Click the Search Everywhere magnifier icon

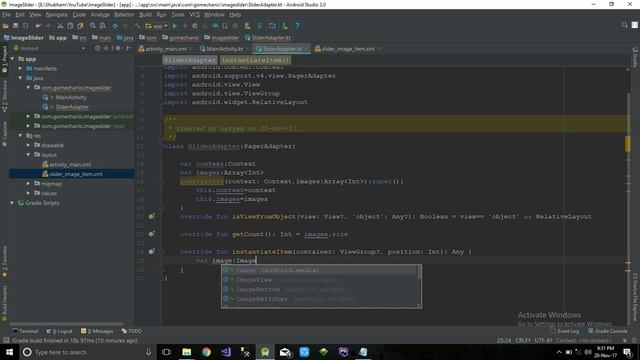624,25
